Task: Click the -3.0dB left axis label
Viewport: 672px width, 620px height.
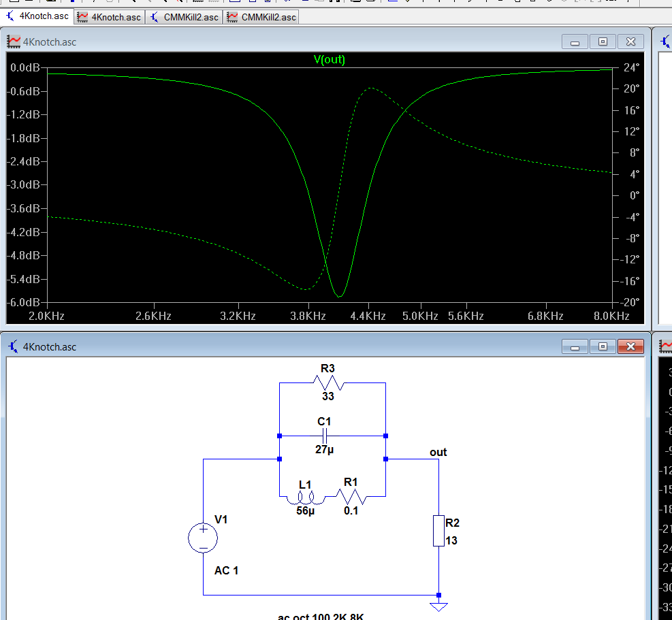Action: click(23, 184)
